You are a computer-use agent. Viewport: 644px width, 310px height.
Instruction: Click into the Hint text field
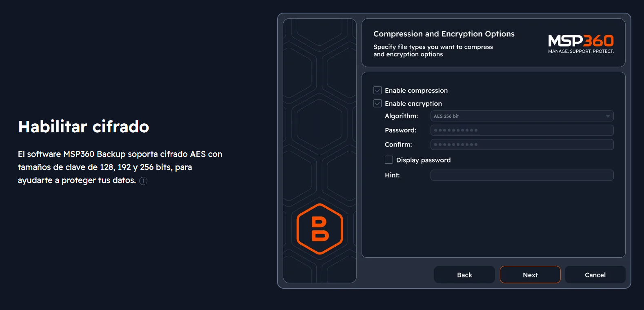522,175
